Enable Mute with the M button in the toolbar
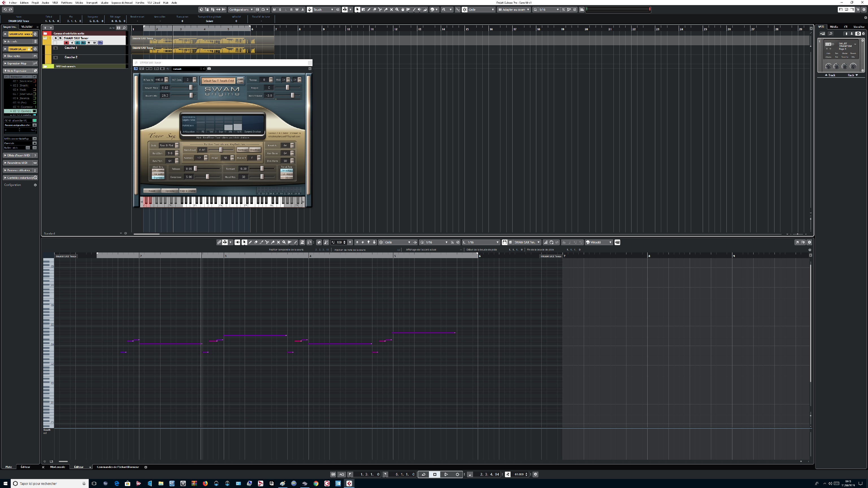Screen dimensions: 868x488 click(x=274, y=9)
